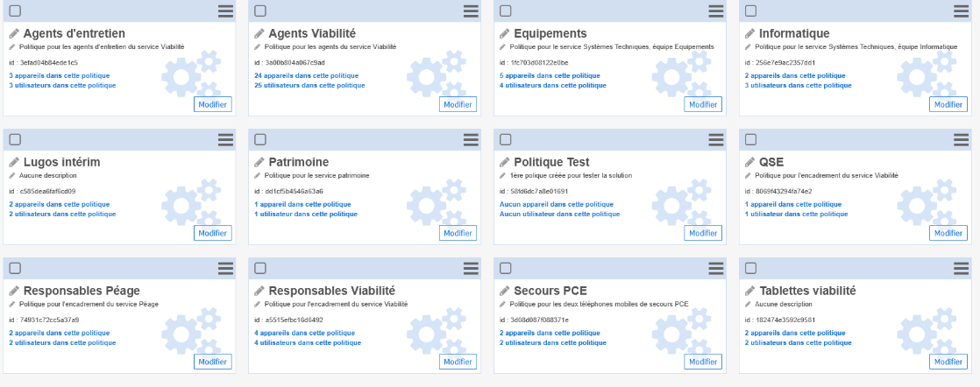Image resolution: width=980 pixels, height=387 pixels.
Task: Click the pencil icon beside Agents d'entretien title
Action: tap(14, 33)
